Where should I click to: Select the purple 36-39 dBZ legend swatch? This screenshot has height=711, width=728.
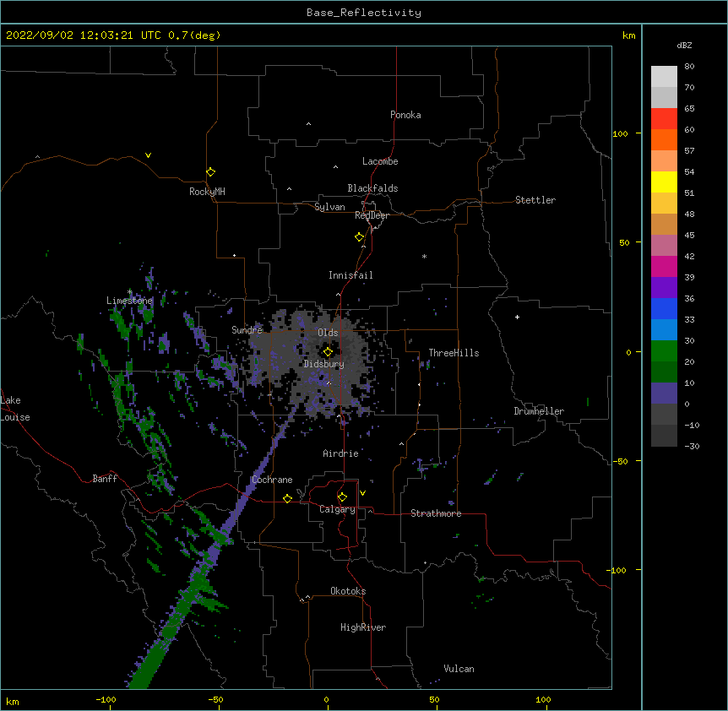(664, 288)
